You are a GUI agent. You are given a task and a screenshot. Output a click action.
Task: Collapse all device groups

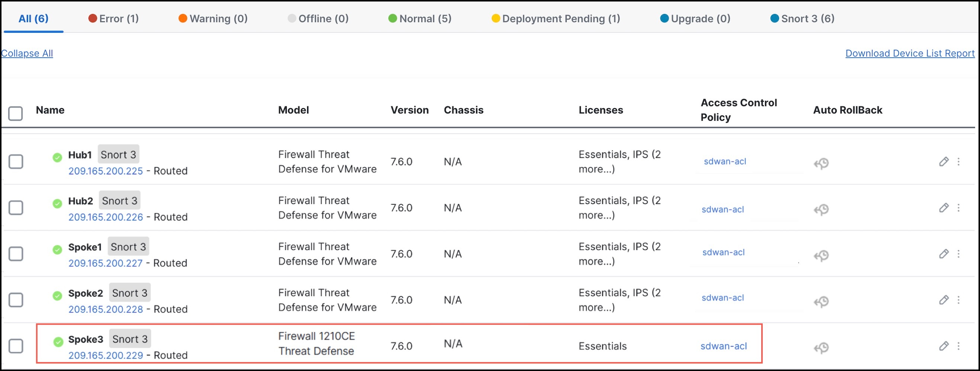[27, 53]
